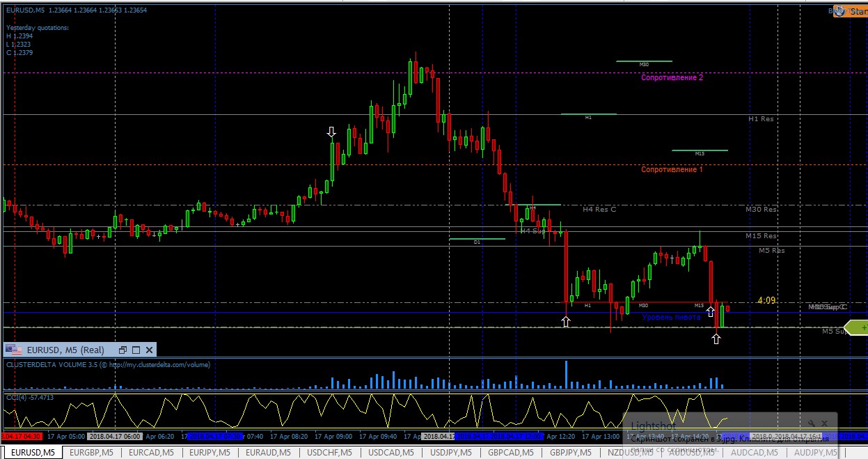
Task: Click the 'CLUSTERDELTA VOLUME 3.5' indicator label
Action: (x=108, y=364)
